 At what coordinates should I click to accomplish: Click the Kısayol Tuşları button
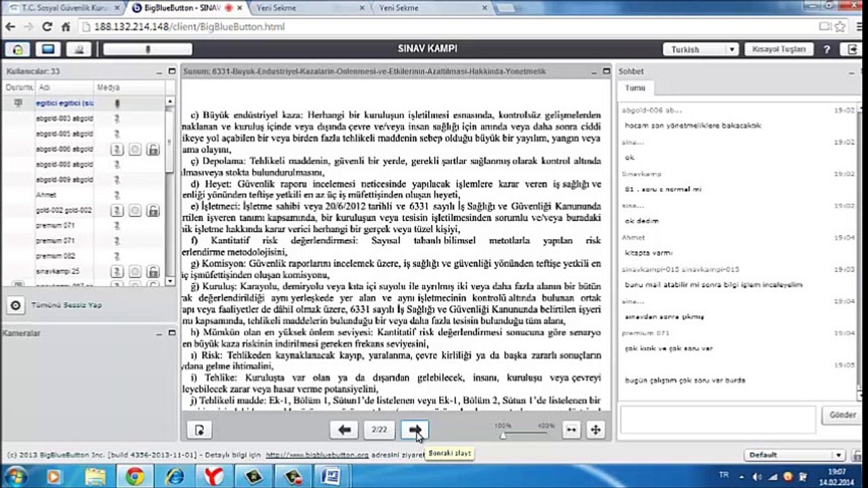point(779,49)
